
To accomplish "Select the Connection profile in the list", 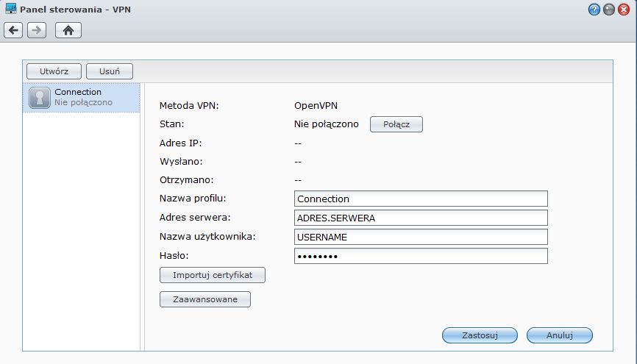I will [81, 98].
